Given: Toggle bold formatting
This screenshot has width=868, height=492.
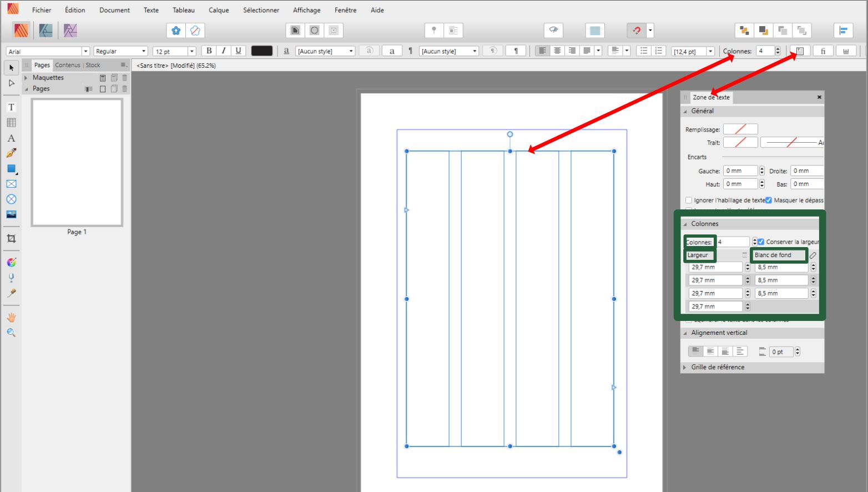Looking at the screenshot, I should (x=209, y=51).
